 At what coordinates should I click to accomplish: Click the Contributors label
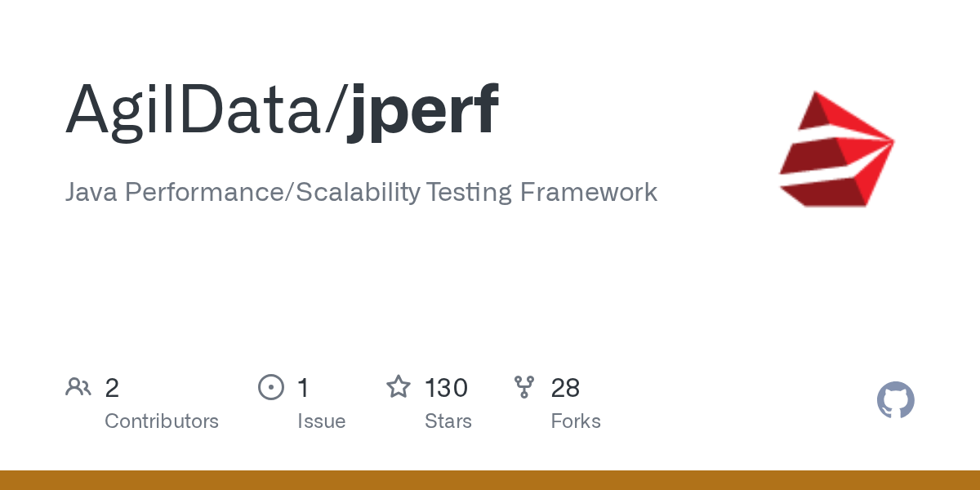(x=162, y=421)
